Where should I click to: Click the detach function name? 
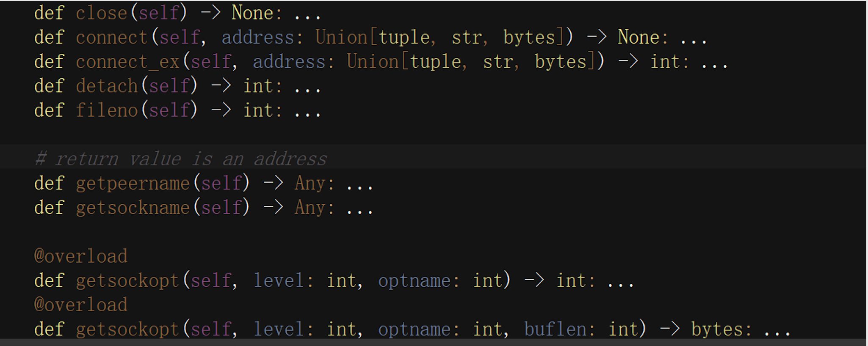pyautogui.click(x=107, y=86)
